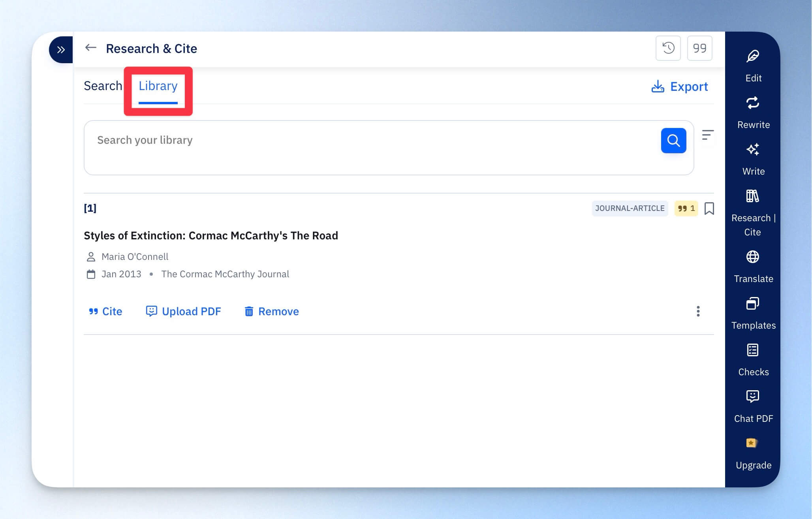Switch to the Search tab
The image size is (812, 519).
[x=103, y=86]
